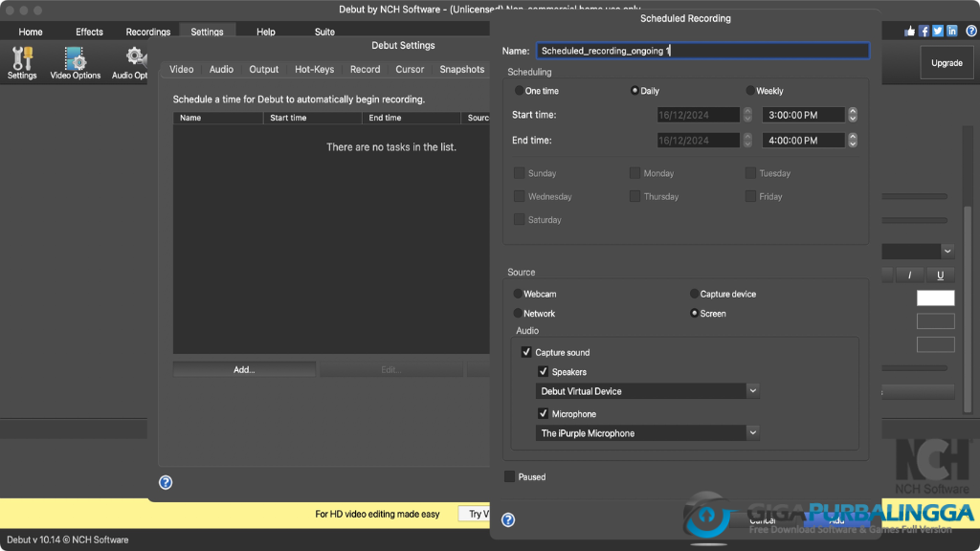This screenshot has width=980, height=551.
Task: Open Help menu tab
Action: click(266, 32)
